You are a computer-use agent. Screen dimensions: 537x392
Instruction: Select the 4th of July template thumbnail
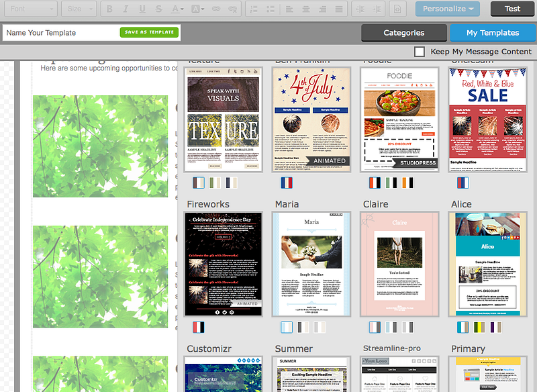point(311,119)
